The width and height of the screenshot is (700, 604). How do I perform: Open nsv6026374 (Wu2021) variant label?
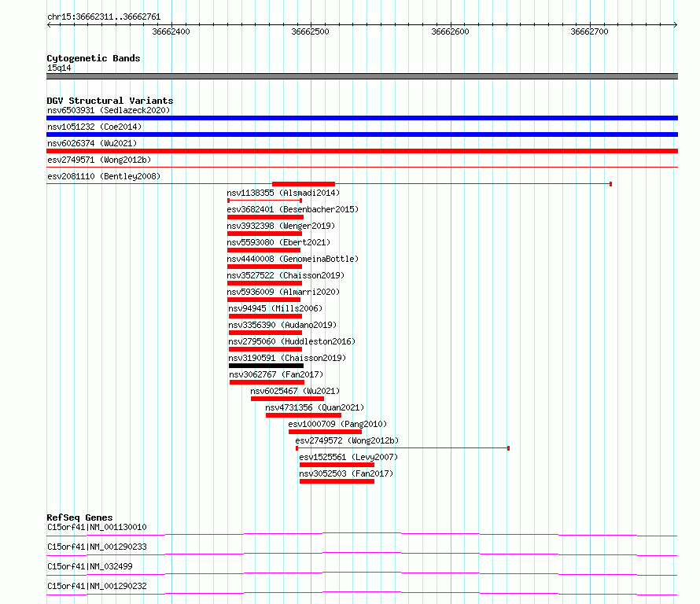pyautogui.click(x=92, y=143)
